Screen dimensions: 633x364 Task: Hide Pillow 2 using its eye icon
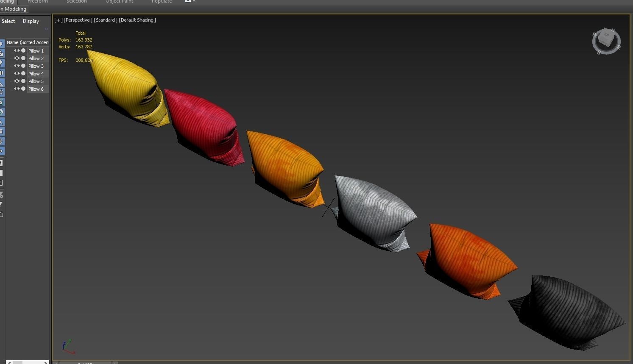(17, 58)
